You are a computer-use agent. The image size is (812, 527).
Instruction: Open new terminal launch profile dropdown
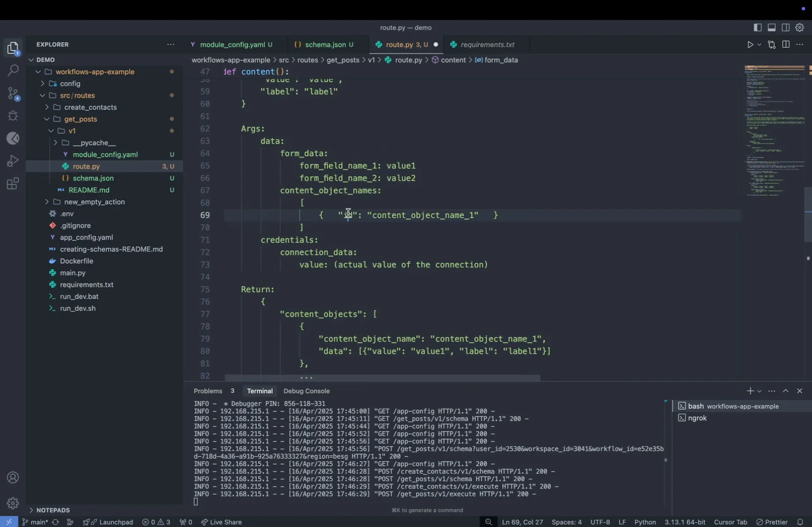tap(759, 391)
